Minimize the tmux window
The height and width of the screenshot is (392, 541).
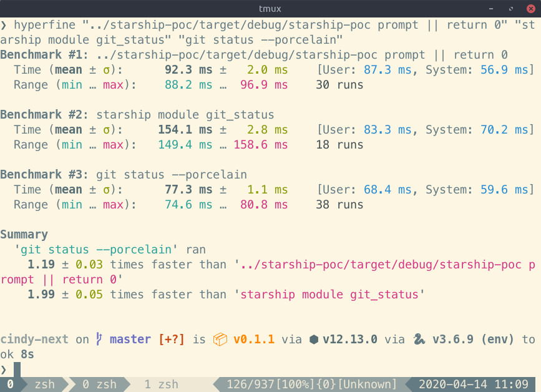pyautogui.click(x=491, y=9)
